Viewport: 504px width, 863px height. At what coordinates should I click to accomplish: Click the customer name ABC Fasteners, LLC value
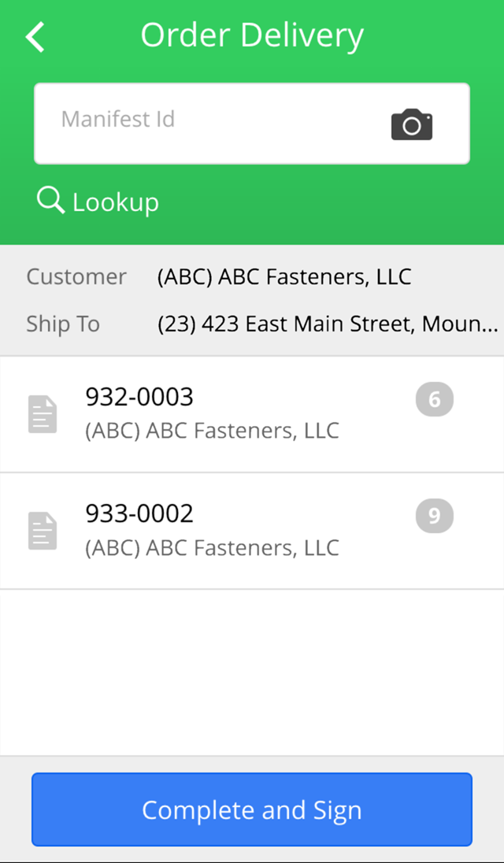point(284,276)
